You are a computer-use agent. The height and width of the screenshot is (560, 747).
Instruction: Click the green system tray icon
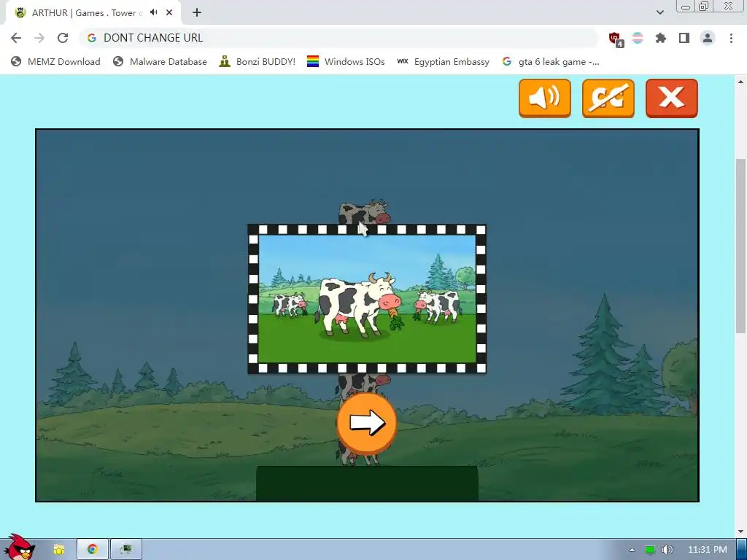click(x=649, y=550)
